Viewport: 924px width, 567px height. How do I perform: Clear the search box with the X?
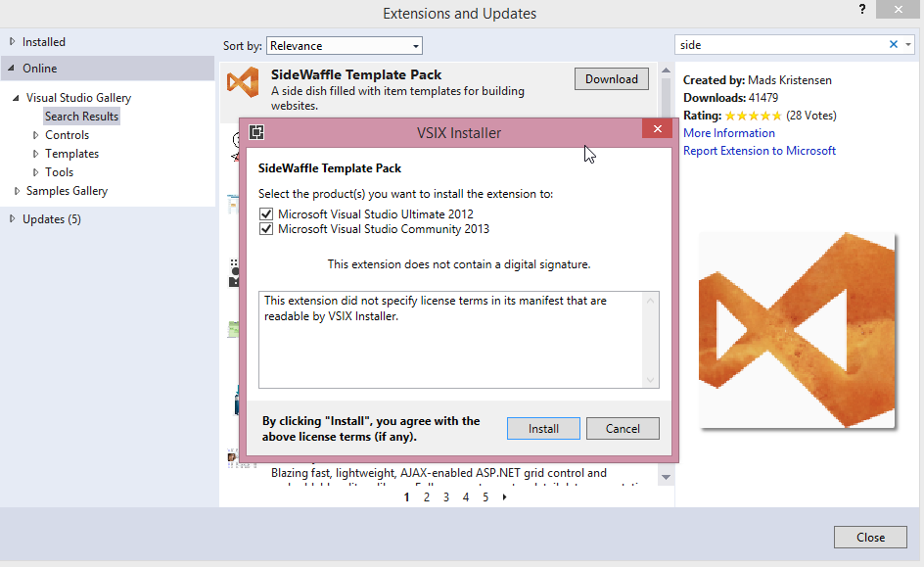[x=894, y=44]
